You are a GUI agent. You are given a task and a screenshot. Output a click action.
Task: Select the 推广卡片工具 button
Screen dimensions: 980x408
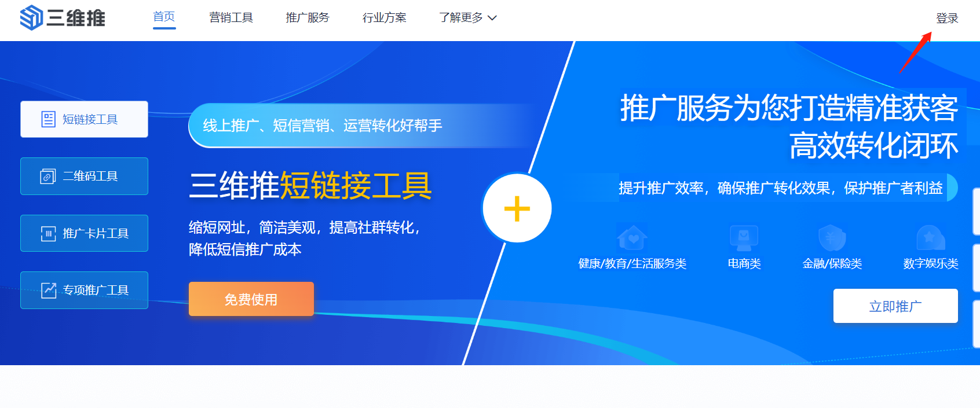coord(84,233)
